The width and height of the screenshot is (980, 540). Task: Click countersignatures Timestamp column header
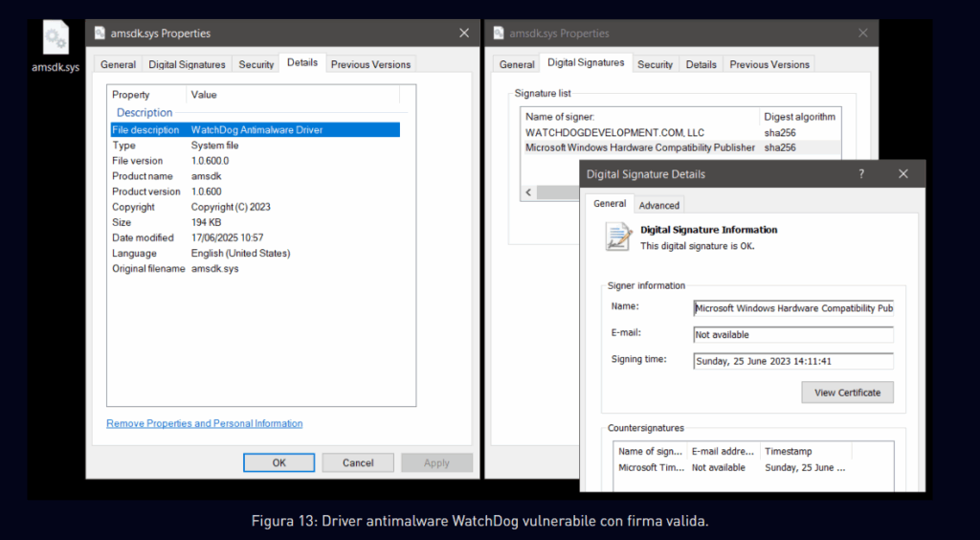pos(806,451)
